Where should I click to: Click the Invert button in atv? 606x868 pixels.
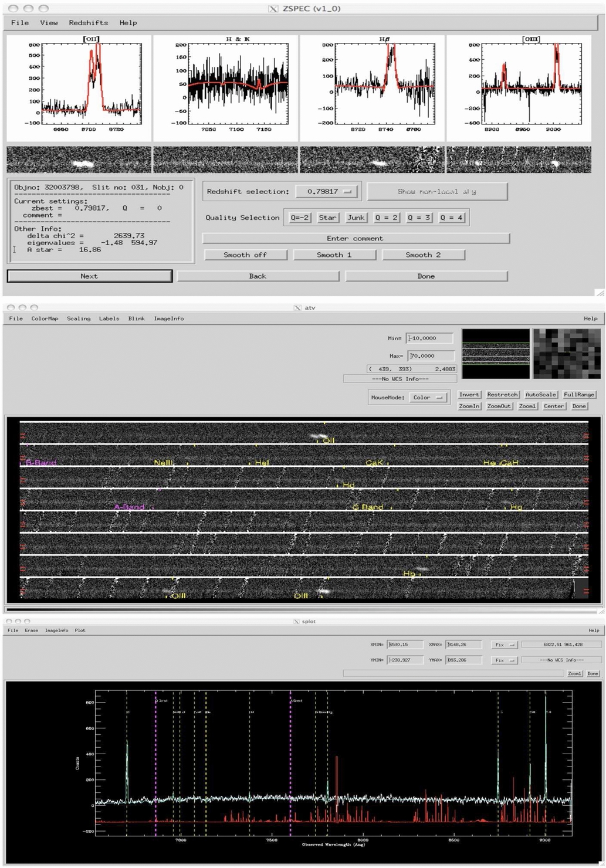pos(469,394)
